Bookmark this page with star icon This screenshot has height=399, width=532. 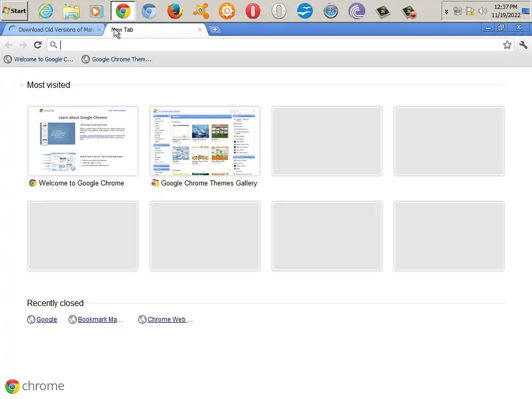507,45
